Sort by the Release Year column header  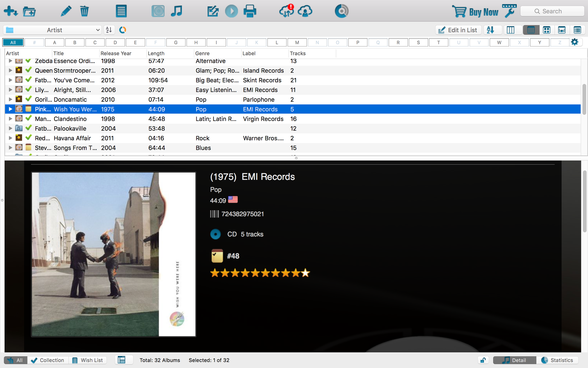(x=123, y=53)
